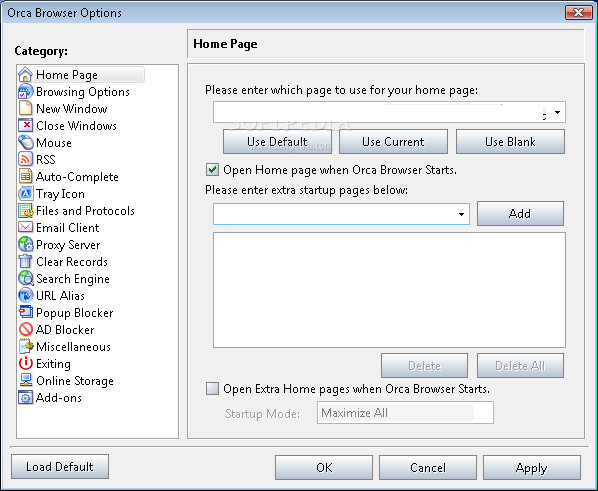Image resolution: width=598 pixels, height=491 pixels.
Task: Open the Add-ons category label
Action: [x=59, y=398]
